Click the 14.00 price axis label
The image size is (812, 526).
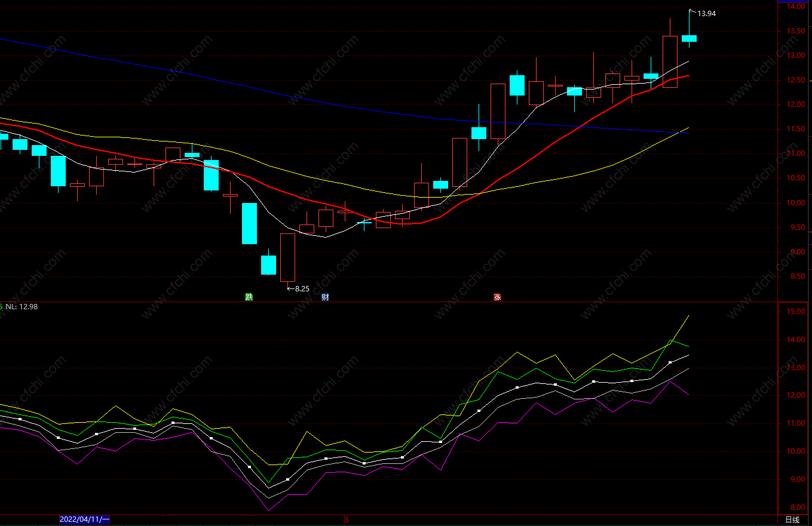coord(796,7)
